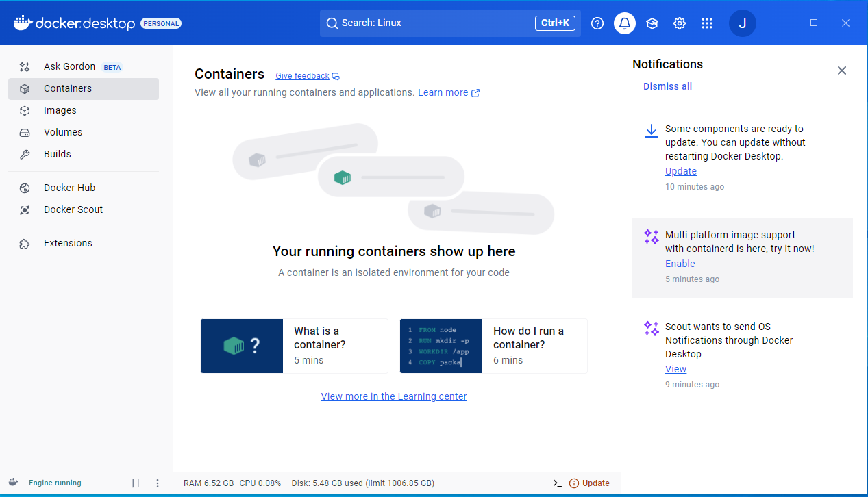
Task: Click the Containers page heading
Action: click(230, 74)
